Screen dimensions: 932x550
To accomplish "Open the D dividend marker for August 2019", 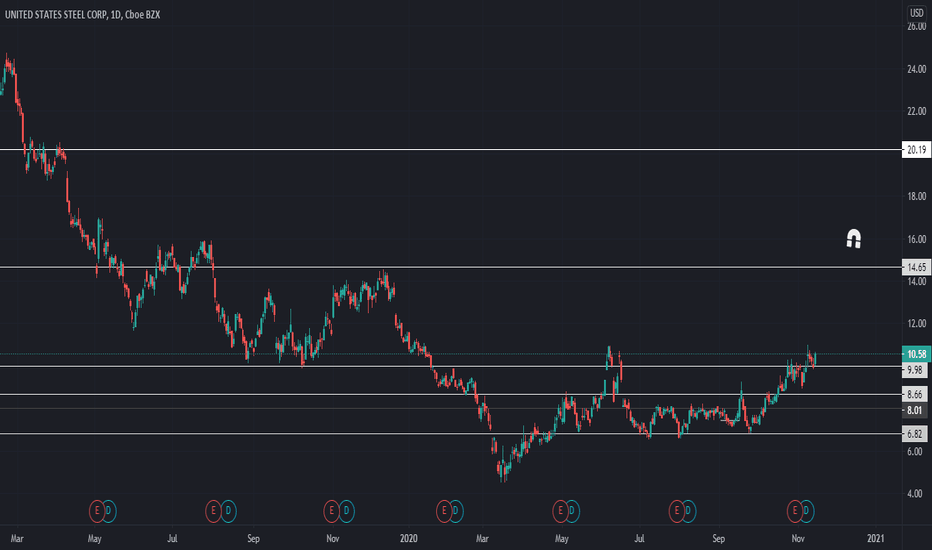I will click(x=228, y=511).
